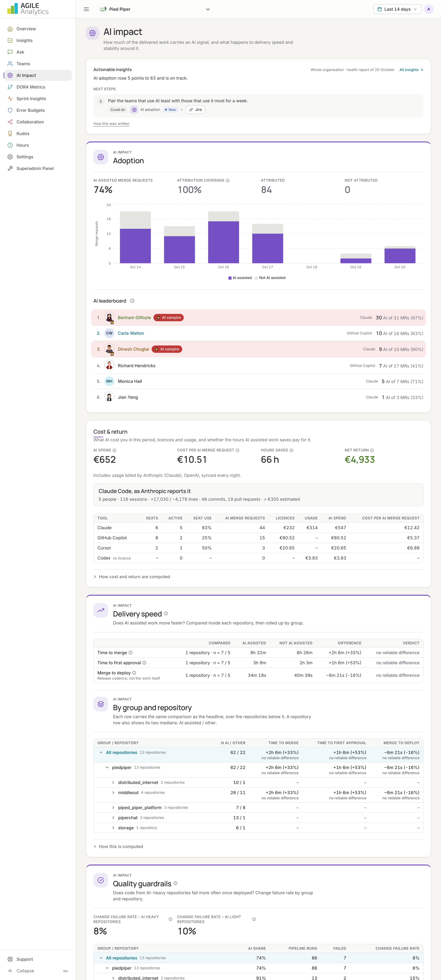The height and width of the screenshot is (980, 441).
Task: Click the Net Return value €4,933
Action: point(360,460)
